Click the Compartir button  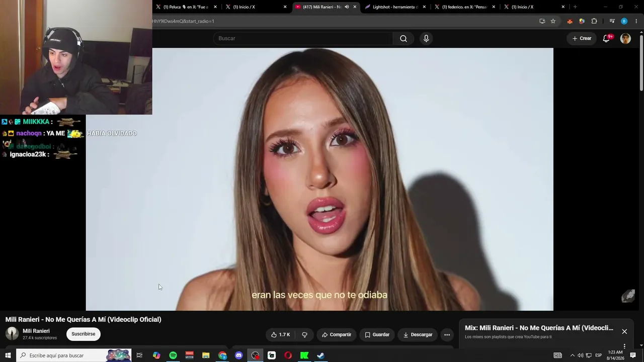point(337,335)
